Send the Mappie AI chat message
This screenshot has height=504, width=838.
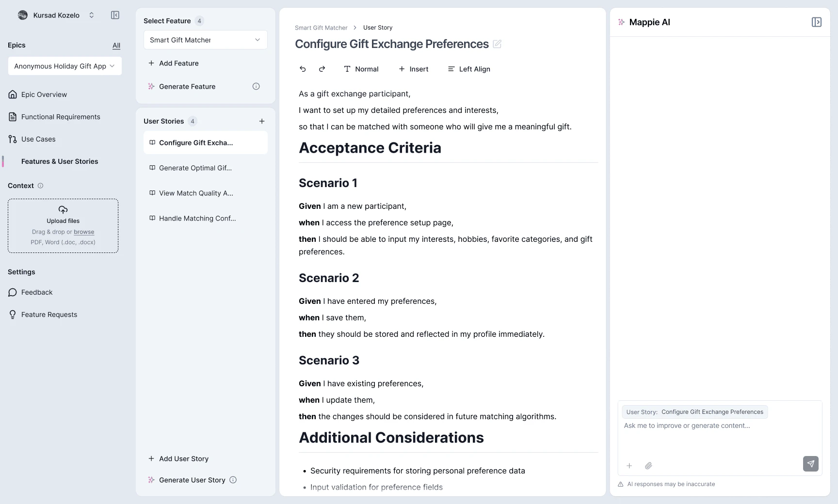tap(810, 464)
